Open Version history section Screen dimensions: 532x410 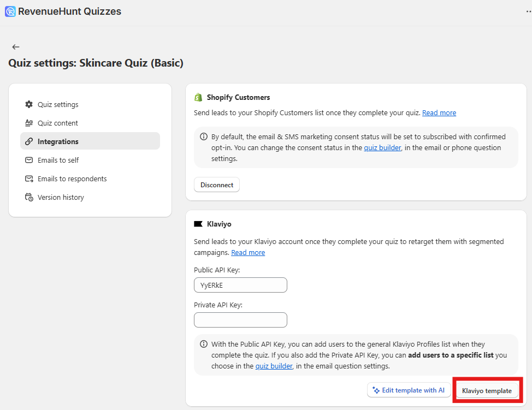90,198
